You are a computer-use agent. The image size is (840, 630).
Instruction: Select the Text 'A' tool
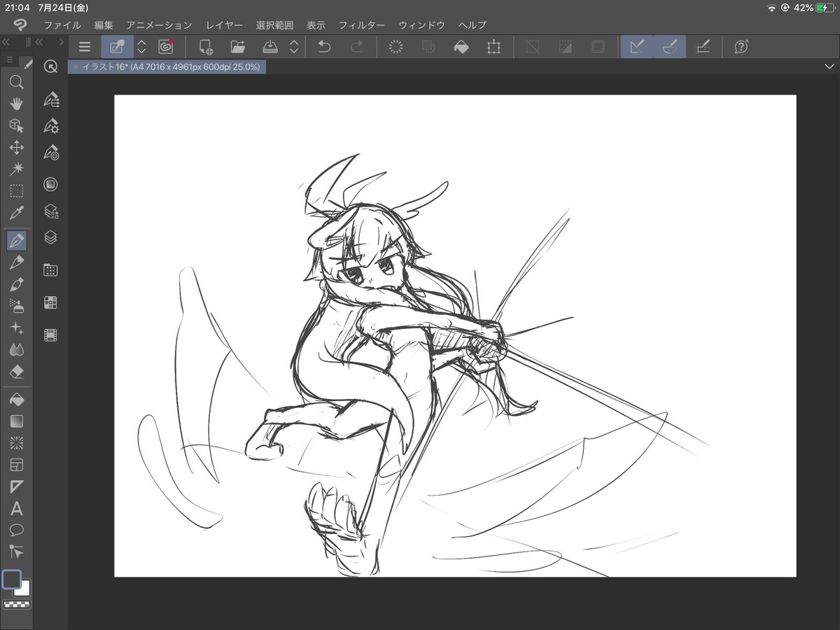point(17,508)
